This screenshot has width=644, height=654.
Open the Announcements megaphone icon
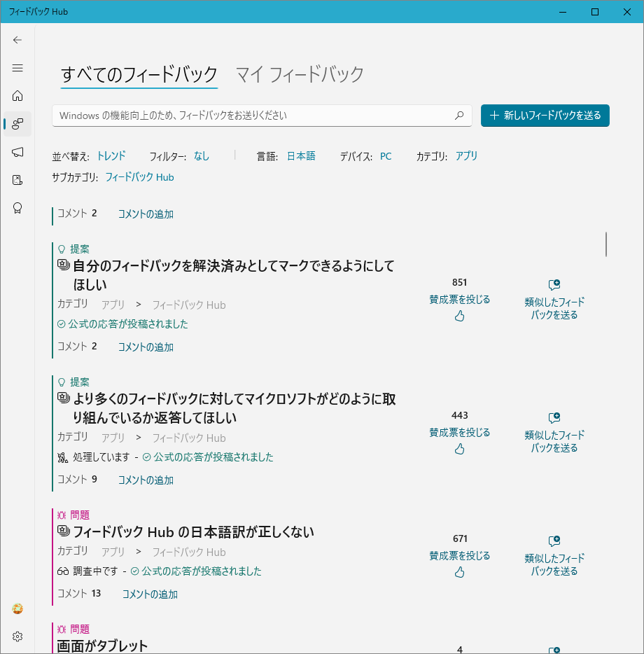pos(17,152)
